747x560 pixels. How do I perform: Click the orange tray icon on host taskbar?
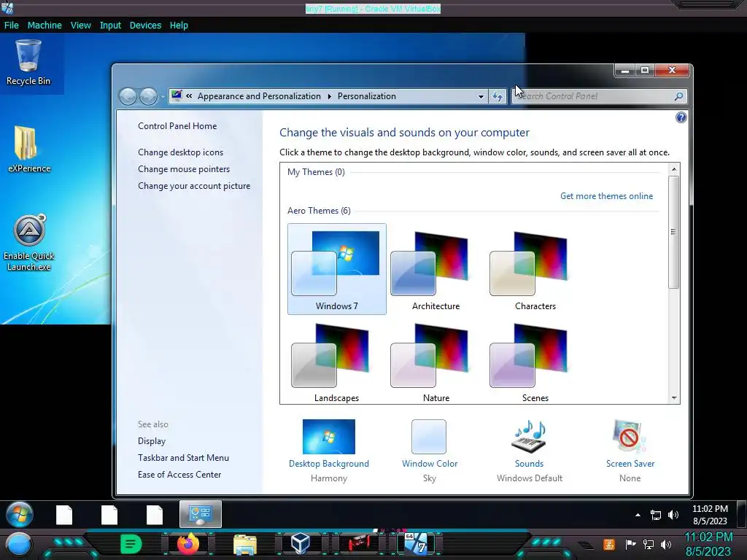click(609, 544)
